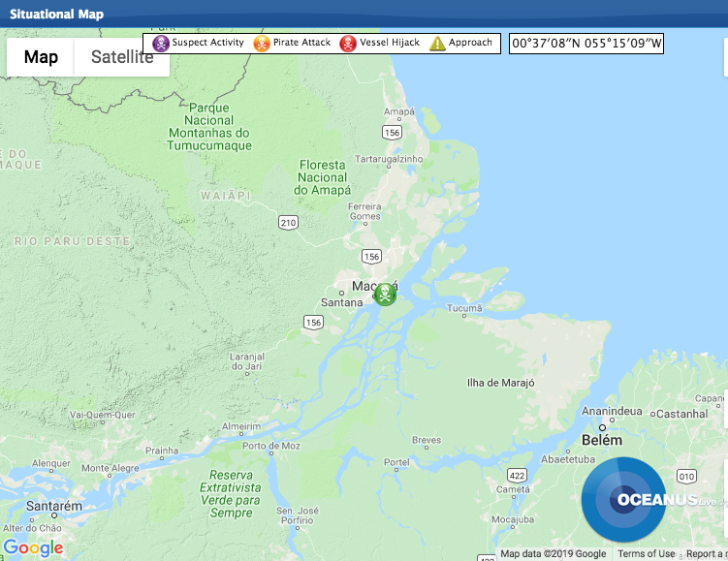Click the route 422 highway shield
This screenshot has height=561, width=728.
pyautogui.click(x=517, y=476)
